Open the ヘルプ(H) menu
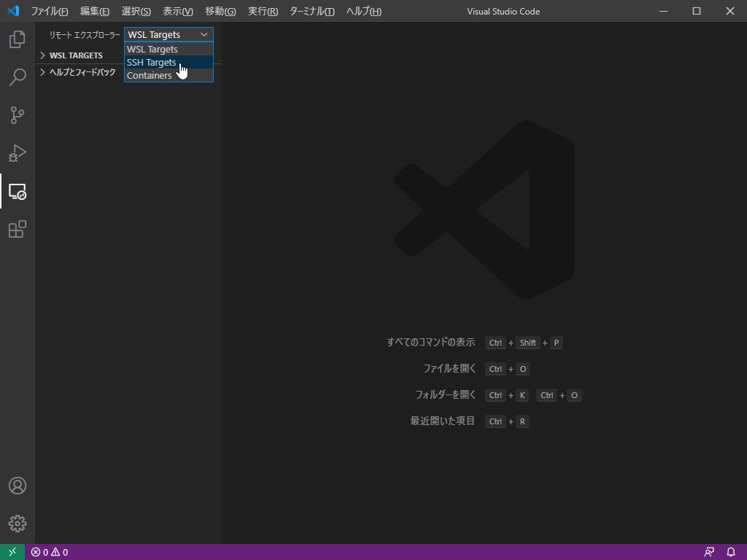This screenshot has height=560, width=747. (x=363, y=11)
